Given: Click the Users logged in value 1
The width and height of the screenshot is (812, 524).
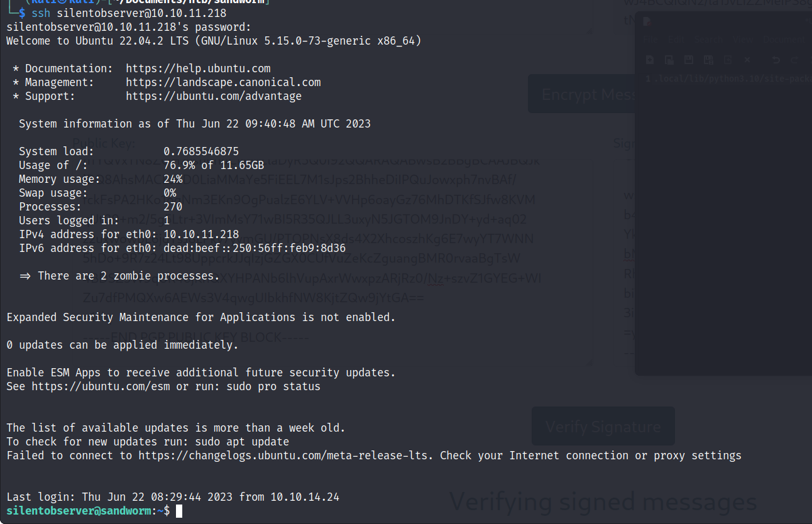Looking at the screenshot, I should tap(167, 221).
